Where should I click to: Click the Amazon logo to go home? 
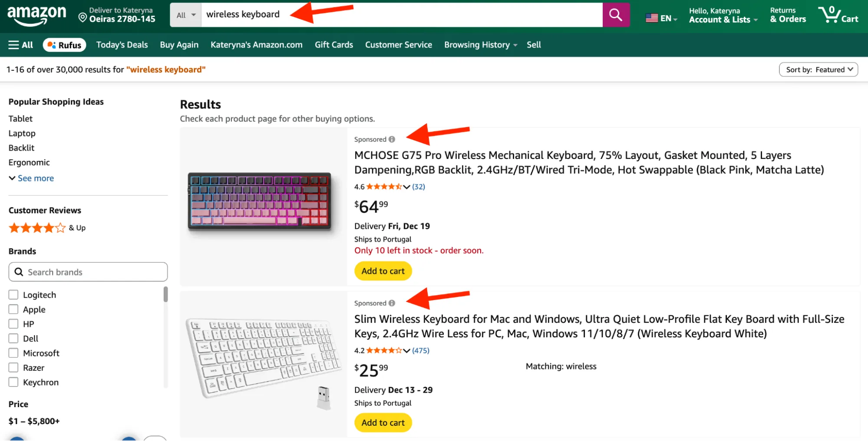click(x=37, y=14)
